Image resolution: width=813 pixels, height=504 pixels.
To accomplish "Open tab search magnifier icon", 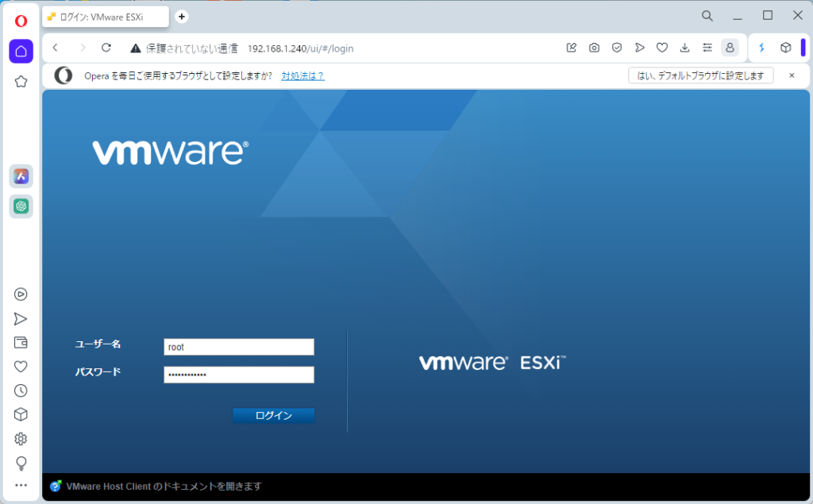I will click(707, 16).
